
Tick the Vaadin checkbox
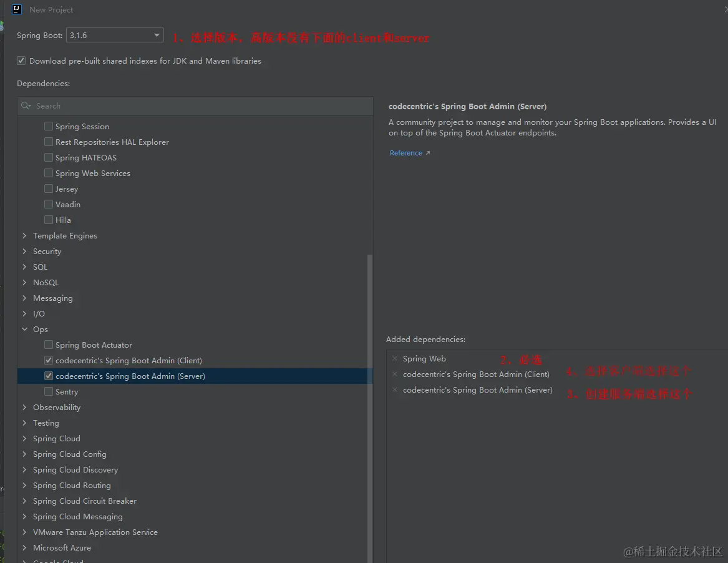click(48, 204)
